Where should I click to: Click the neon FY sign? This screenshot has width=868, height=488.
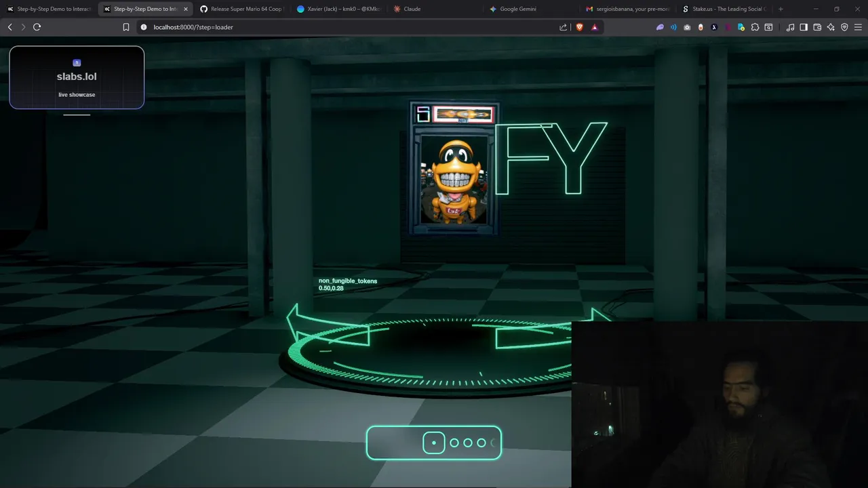pyautogui.click(x=551, y=159)
